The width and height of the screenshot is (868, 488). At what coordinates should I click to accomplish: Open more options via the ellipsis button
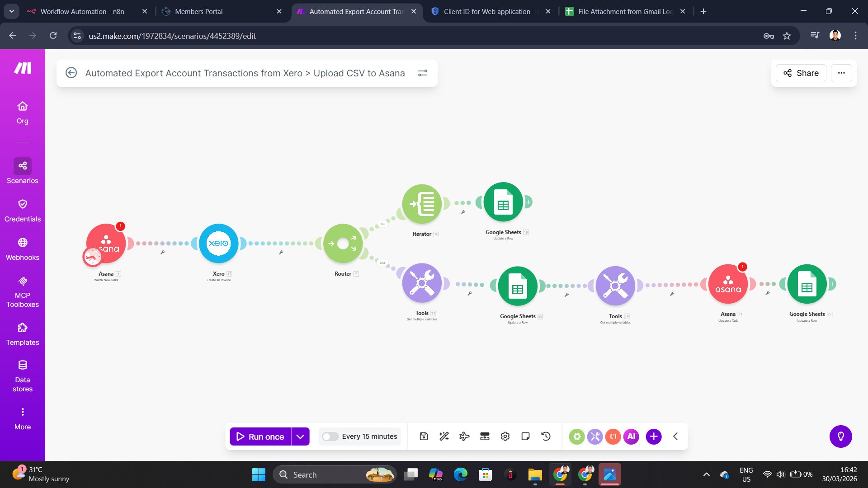(x=841, y=73)
